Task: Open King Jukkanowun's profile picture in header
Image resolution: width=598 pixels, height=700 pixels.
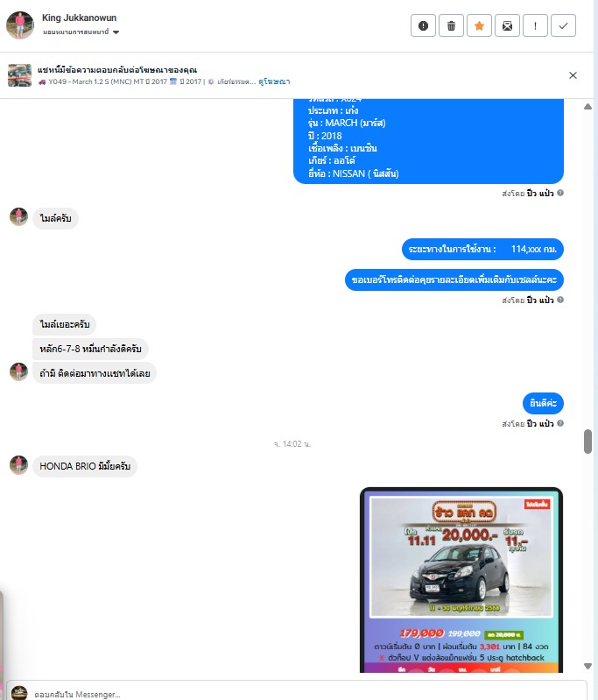Action: 20,25
